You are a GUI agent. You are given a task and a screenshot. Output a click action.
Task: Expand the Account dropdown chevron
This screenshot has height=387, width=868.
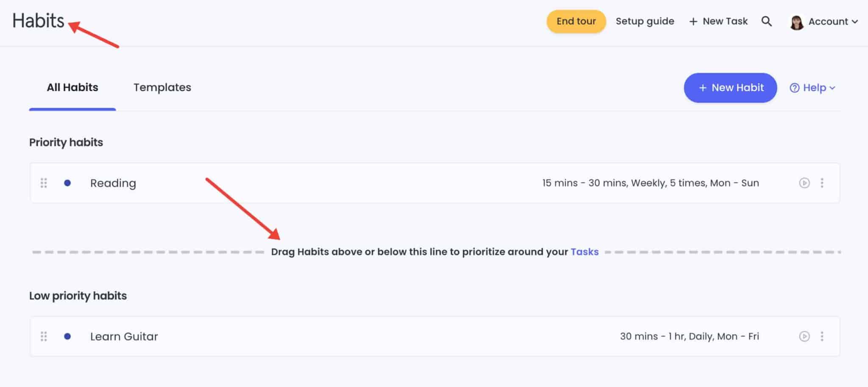click(x=855, y=22)
